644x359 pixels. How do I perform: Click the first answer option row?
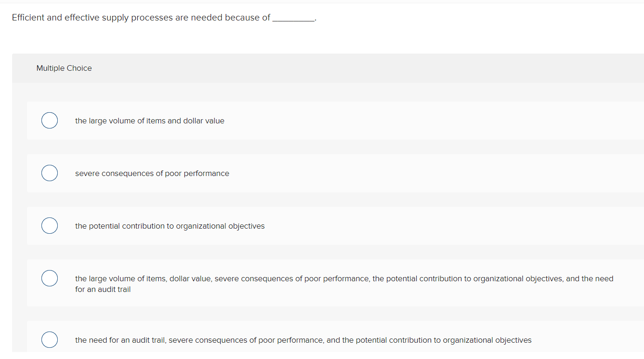pos(326,121)
